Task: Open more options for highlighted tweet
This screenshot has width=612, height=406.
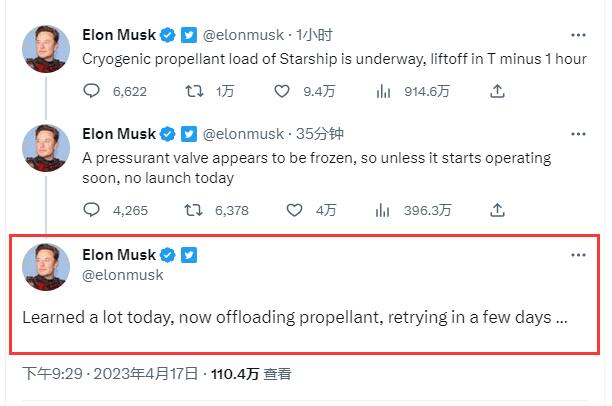Action: pyautogui.click(x=578, y=255)
